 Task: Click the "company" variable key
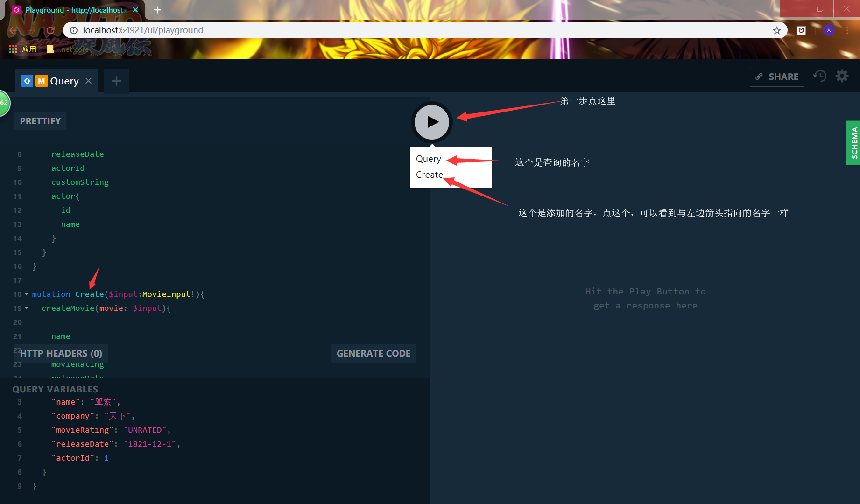click(x=73, y=416)
